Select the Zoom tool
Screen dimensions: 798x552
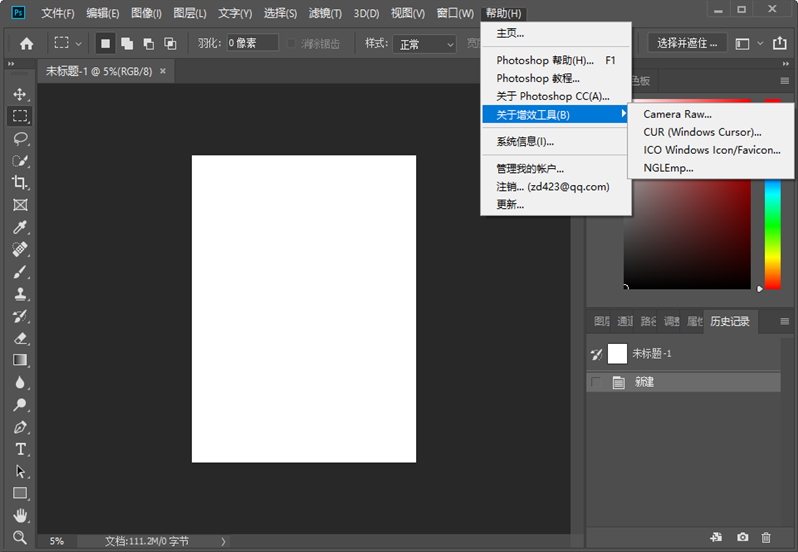20,537
